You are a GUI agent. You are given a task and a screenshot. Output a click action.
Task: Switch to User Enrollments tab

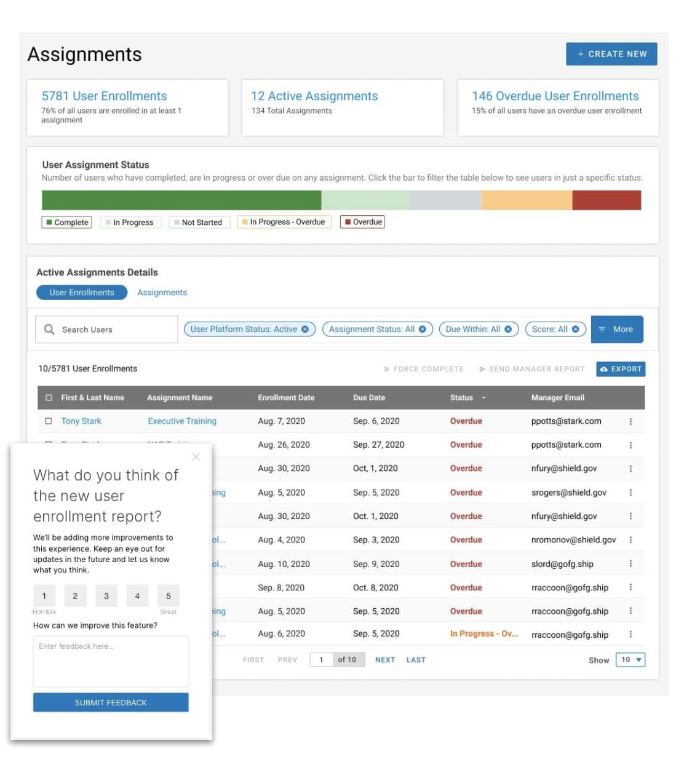(82, 293)
